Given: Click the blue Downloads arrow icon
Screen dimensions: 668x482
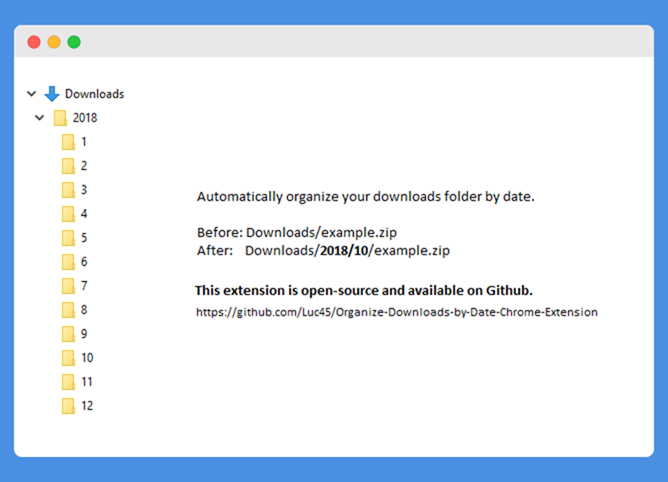Looking at the screenshot, I should point(51,94).
